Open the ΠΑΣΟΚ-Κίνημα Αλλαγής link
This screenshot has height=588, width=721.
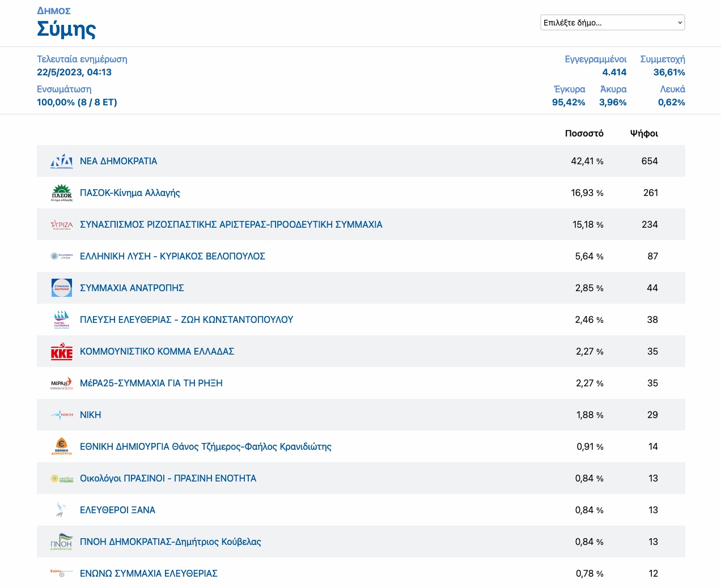(130, 193)
